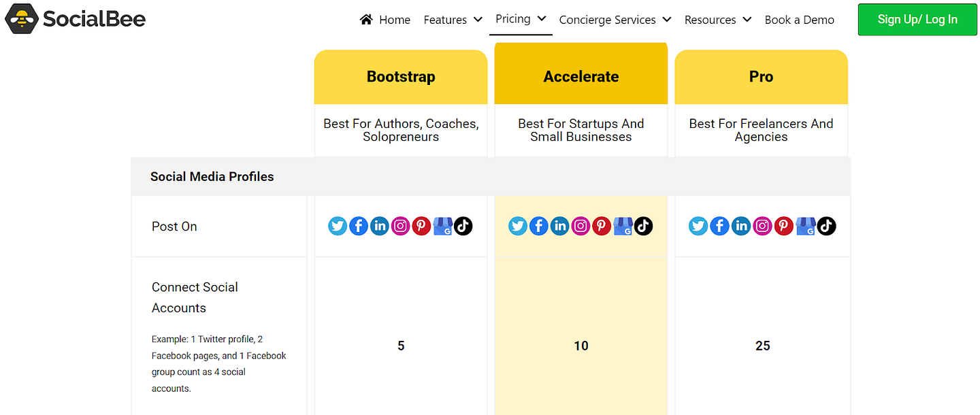Click the Sign Up/ Log In button
Image resolution: width=980 pixels, height=415 pixels.
pos(917,19)
